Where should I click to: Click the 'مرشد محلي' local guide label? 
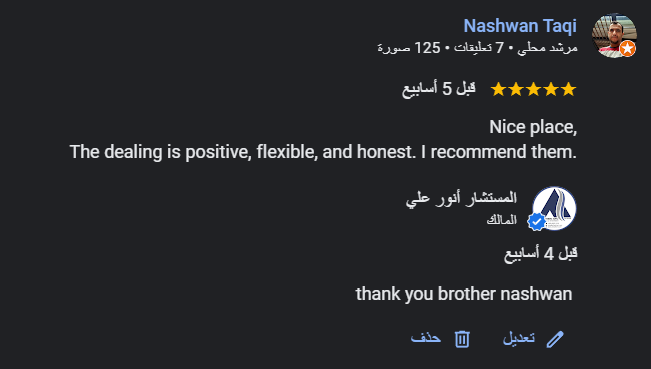[x=547, y=48]
